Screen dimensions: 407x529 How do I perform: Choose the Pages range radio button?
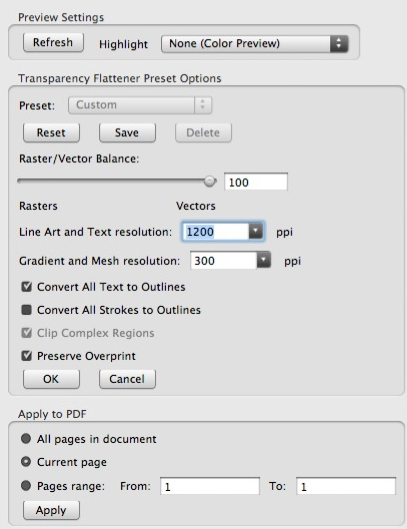[x=26, y=486]
